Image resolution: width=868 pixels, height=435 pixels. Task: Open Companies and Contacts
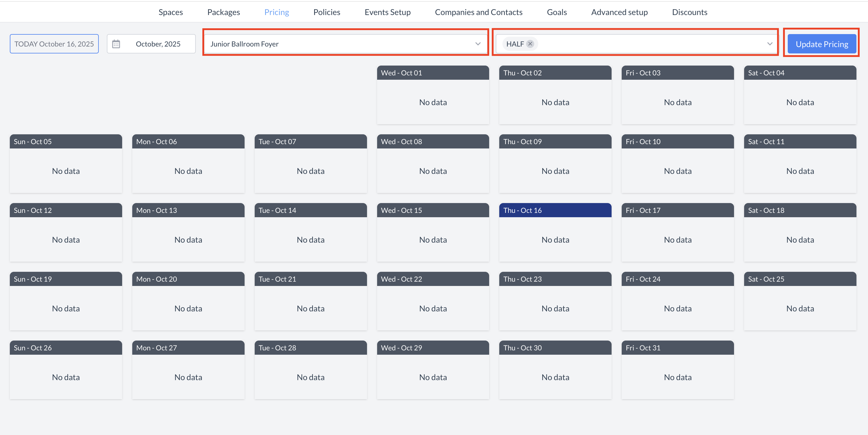point(478,12)
